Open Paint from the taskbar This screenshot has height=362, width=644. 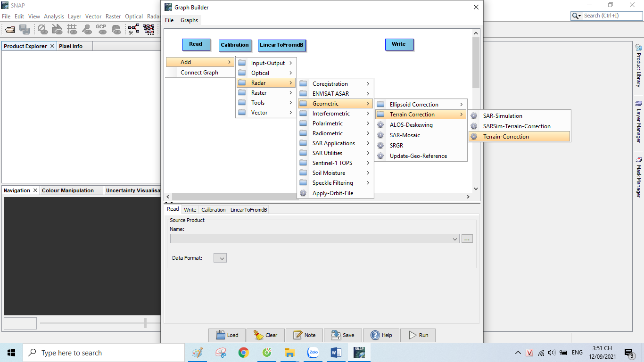pos(198,353)
